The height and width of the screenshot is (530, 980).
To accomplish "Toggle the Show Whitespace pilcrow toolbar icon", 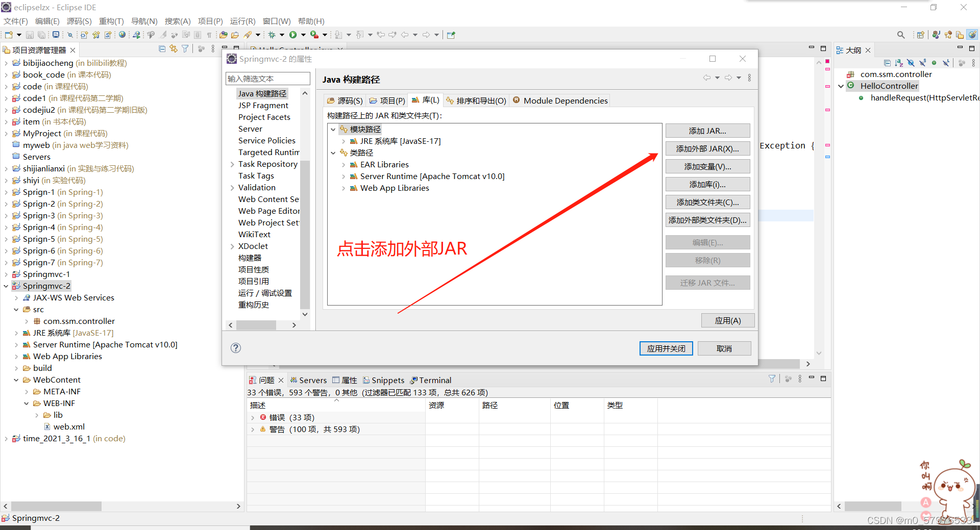I will pyautogui.click(x=209, y=35).
